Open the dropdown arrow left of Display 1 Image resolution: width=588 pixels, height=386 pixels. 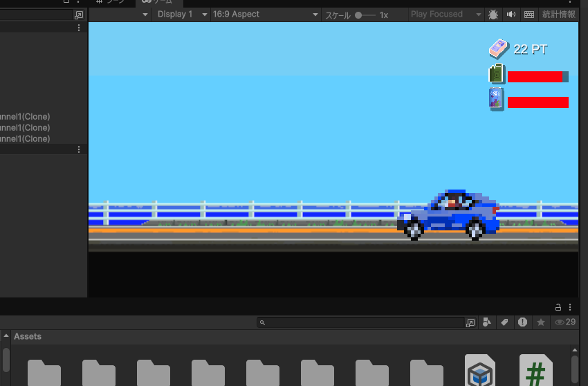coord(145,15)
